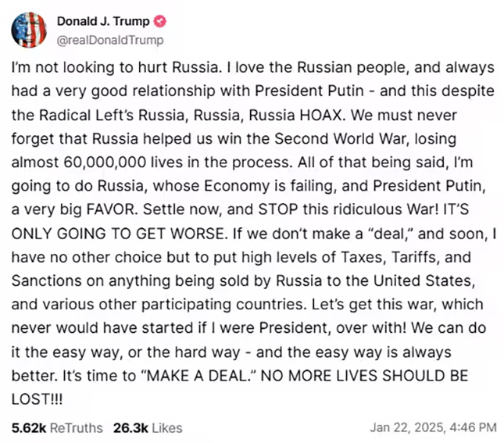This screenshot has height=443, width=504.
Task: Click the red verified checkmark badge
Action: click(159, 21)
